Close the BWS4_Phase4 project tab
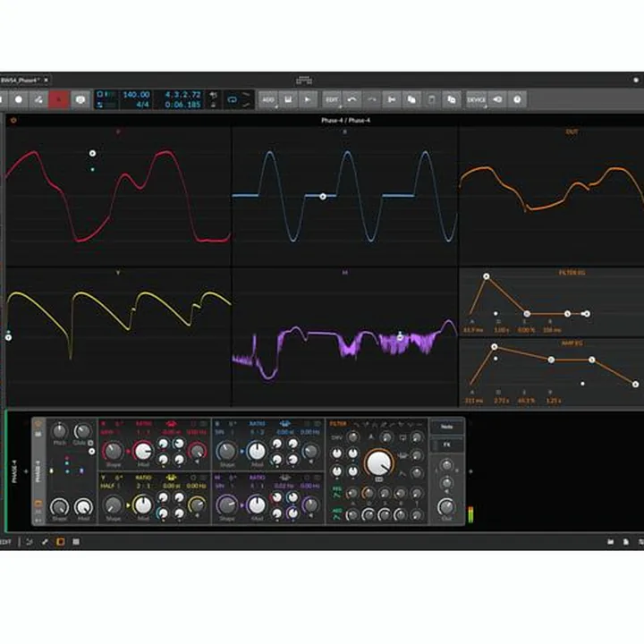 pyautogui.click(x=46, y=80)
